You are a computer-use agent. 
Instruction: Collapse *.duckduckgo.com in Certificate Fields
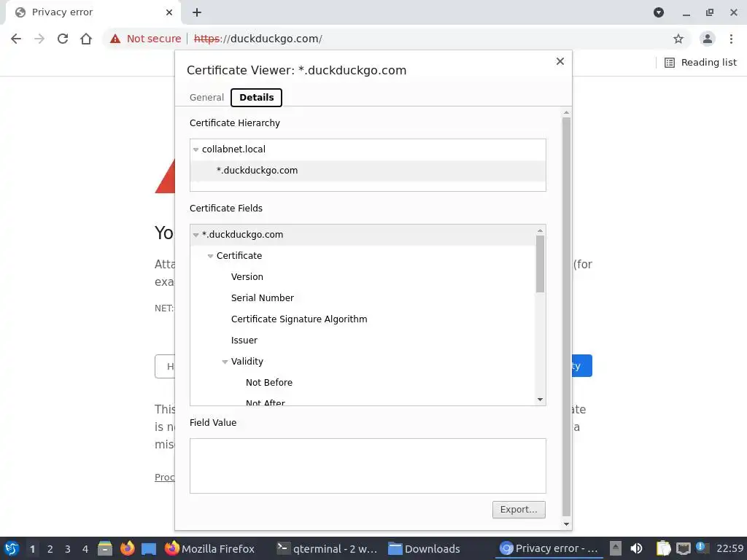click(196, 235)
